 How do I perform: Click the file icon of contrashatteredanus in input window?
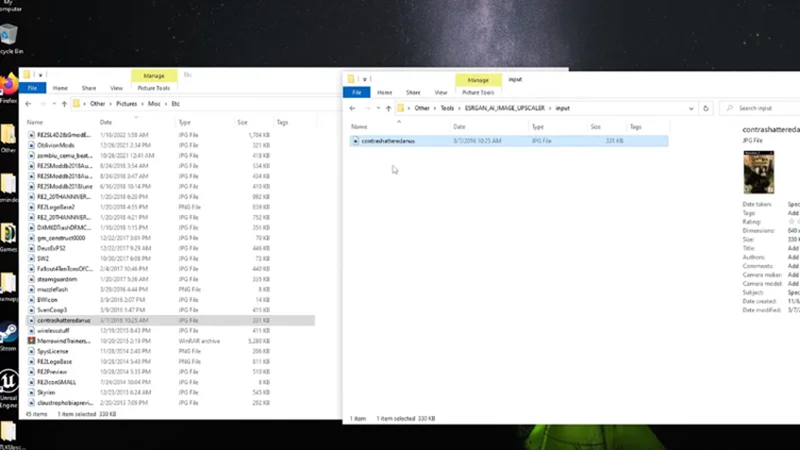pyautogui.click(x=356, y=141)
